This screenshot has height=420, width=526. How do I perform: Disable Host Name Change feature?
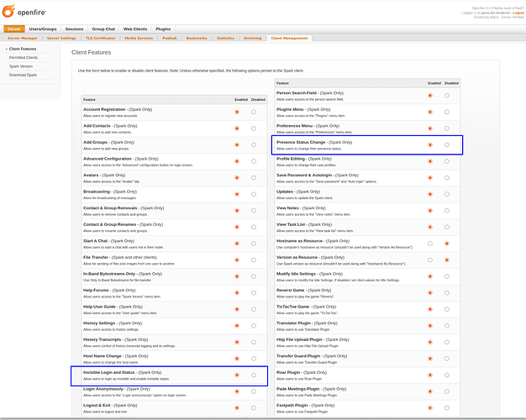pos(254,359)
